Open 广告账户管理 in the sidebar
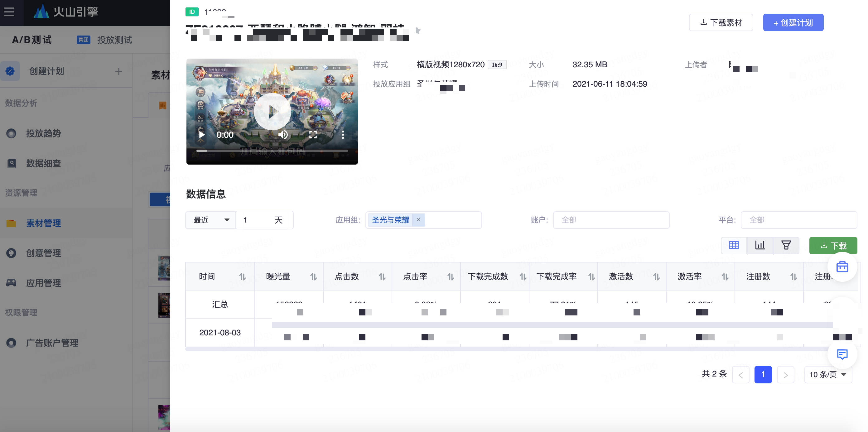Screen dimensions: 868x432 tap(52, 343)
